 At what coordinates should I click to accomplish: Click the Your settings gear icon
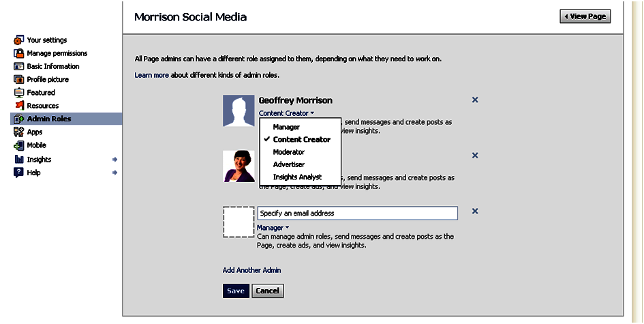pyautogui.click(x=18, y=40)
